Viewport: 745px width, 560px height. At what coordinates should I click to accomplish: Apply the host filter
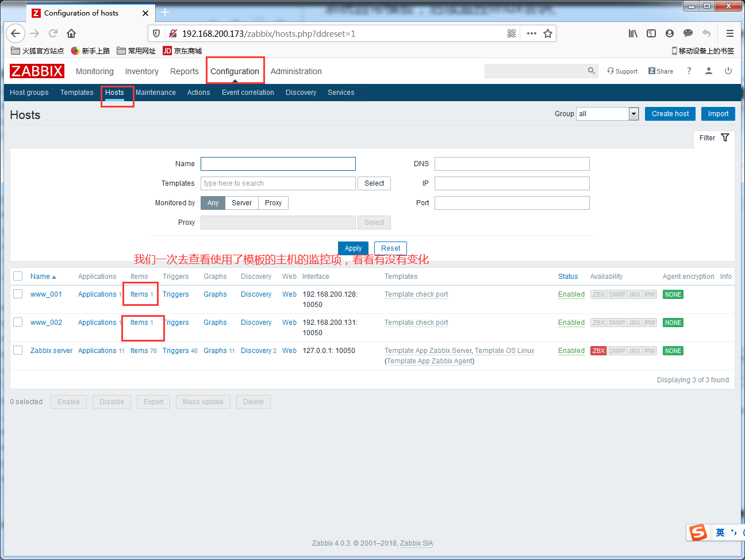tap(353, 248)
